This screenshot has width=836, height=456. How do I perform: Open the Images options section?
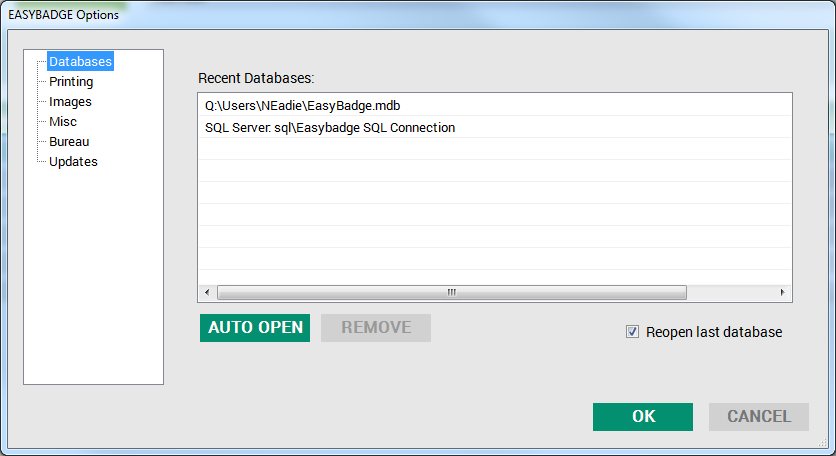point(70,101)
